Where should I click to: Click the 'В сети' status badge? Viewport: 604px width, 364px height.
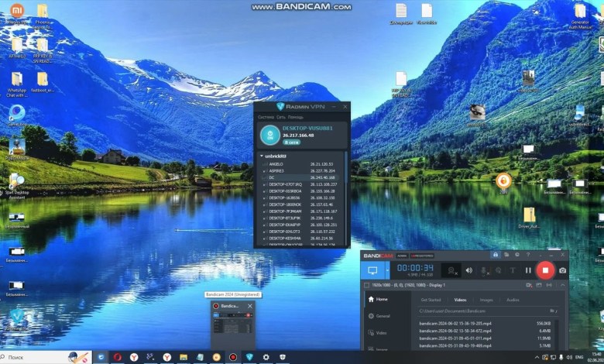(x=292, y=143)
